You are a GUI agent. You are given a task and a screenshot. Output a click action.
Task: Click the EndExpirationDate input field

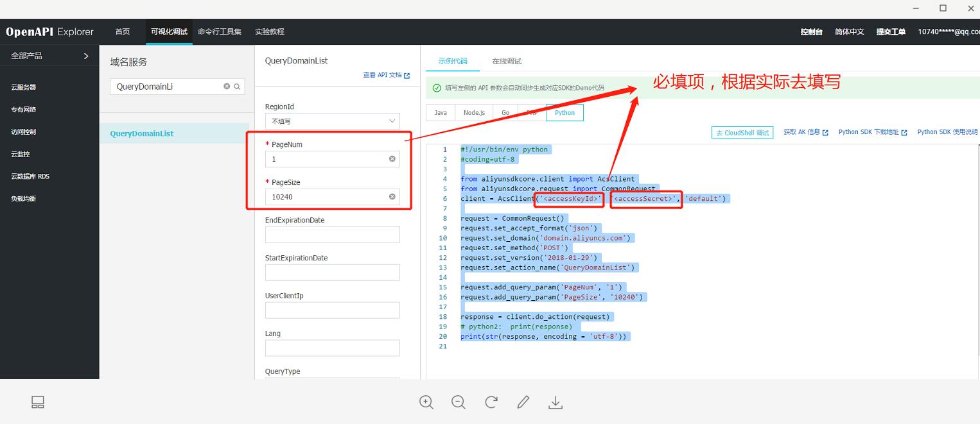[x=332, y=235]
